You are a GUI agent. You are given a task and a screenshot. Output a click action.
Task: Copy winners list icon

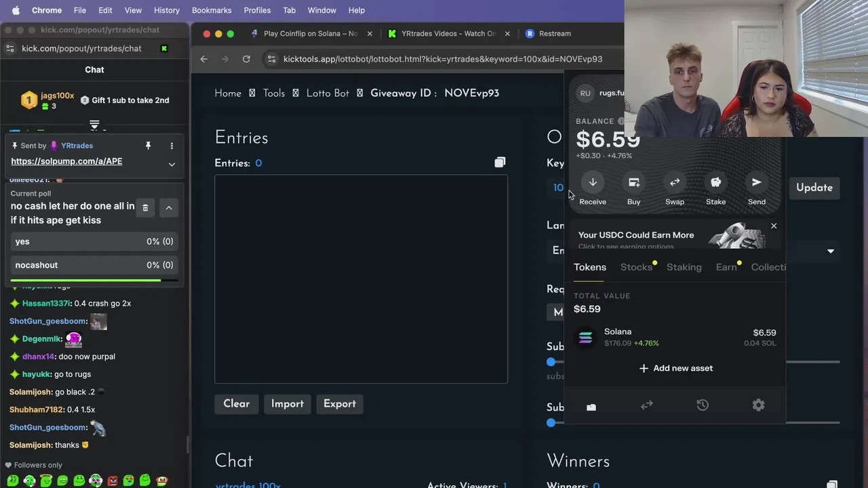pyautogui.click(x=832, y=485)
